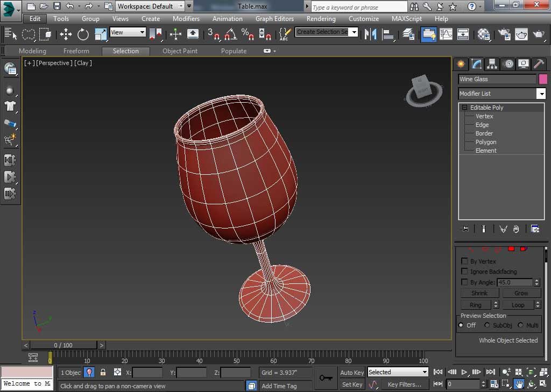Select the Move transform tool
This screenshot has height=392, width=551.
[x=66, y=34]
